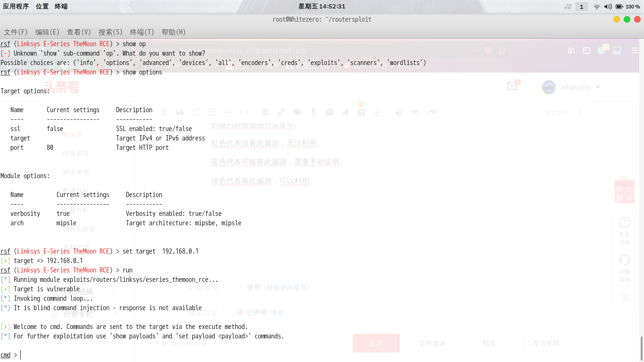Click the terminal's vertical scrollbar thumb

tap(641, 348)
